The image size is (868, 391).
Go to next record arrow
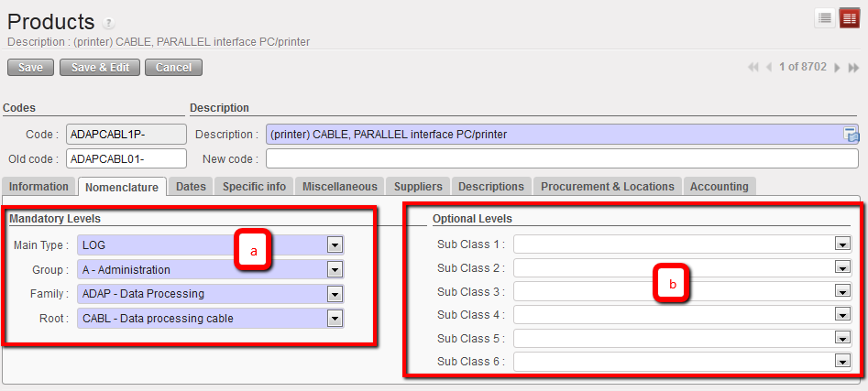(x=837, y=68)
